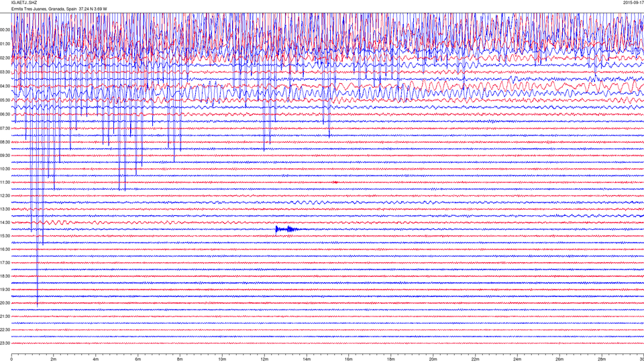Click the 14m axis tick label
This screenshot has width=644, height=362.
[x=307, y=359]
